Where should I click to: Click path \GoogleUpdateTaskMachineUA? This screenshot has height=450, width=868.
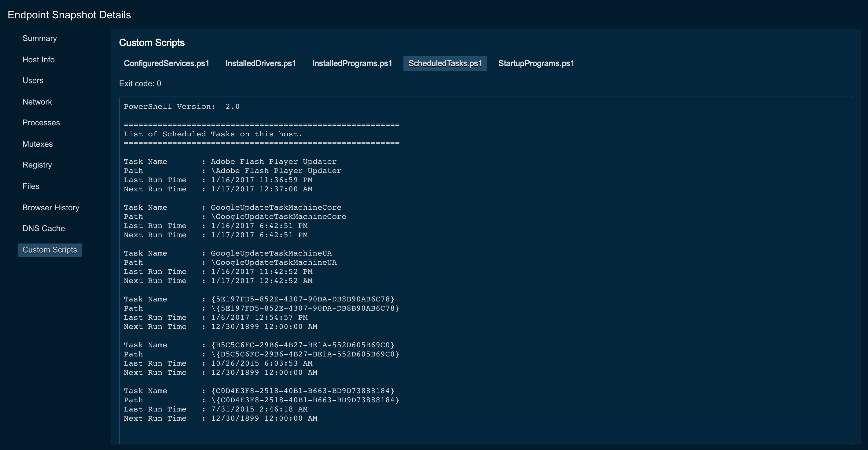pyautogui.click(x=274, y=262)
